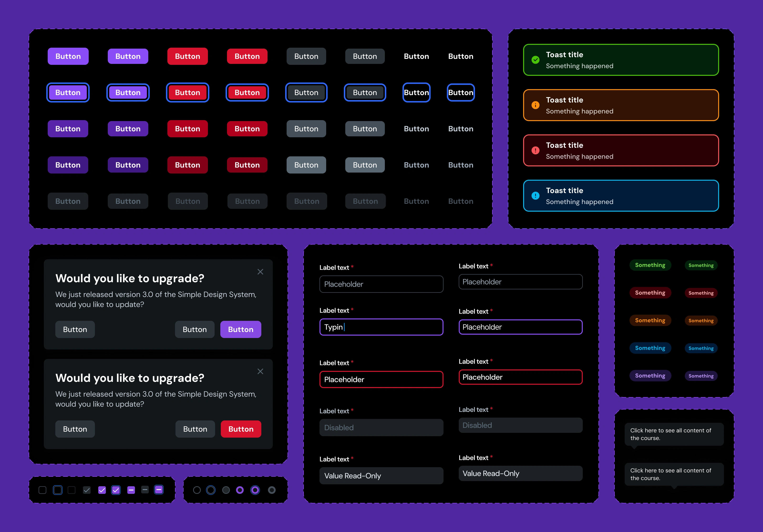
Task: Click the large blue Something tag
Action: coord(650,348)
